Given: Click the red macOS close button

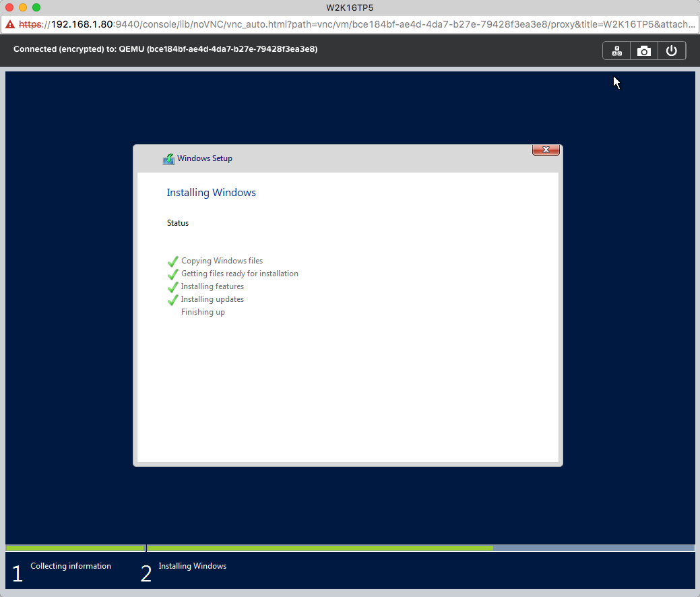Looking at the screenshot, I should [x=9, y=7].
